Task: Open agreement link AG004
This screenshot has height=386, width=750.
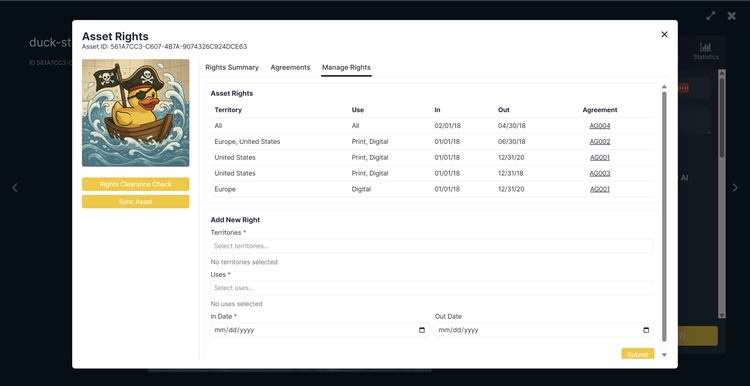Action: [x=600, y=126]
